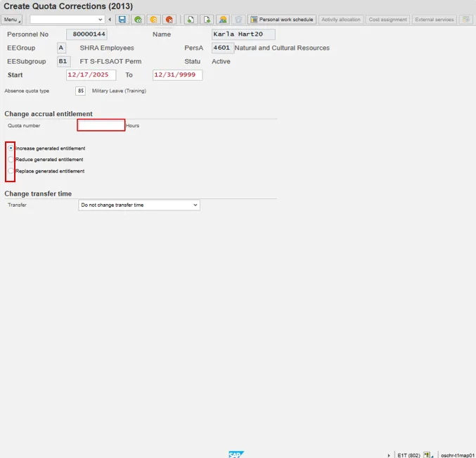This screenshot has width=476, height=458.
Task: Click the EEGroup field A
Action: [61, 48]
